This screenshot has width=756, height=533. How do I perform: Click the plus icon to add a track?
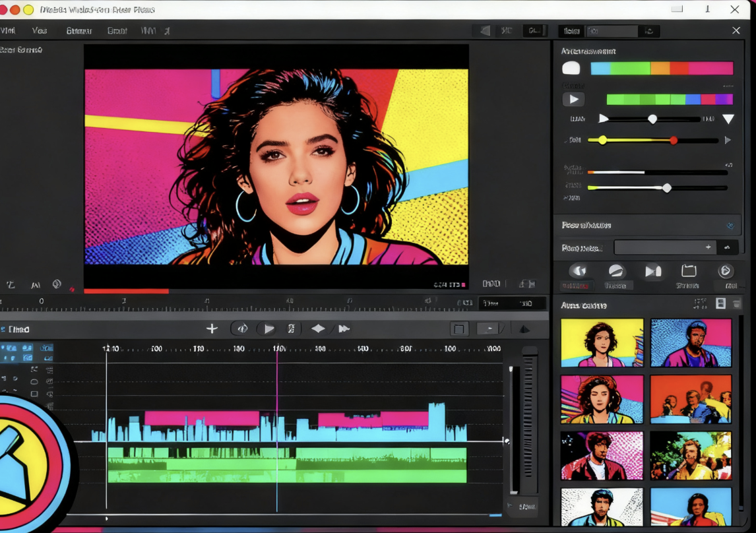[212, 329]
